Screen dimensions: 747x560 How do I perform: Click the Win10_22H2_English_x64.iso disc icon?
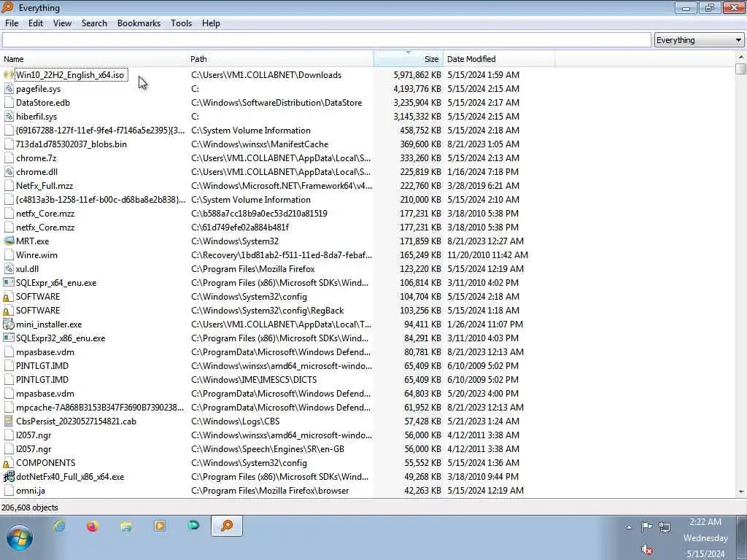coord(9,75)
